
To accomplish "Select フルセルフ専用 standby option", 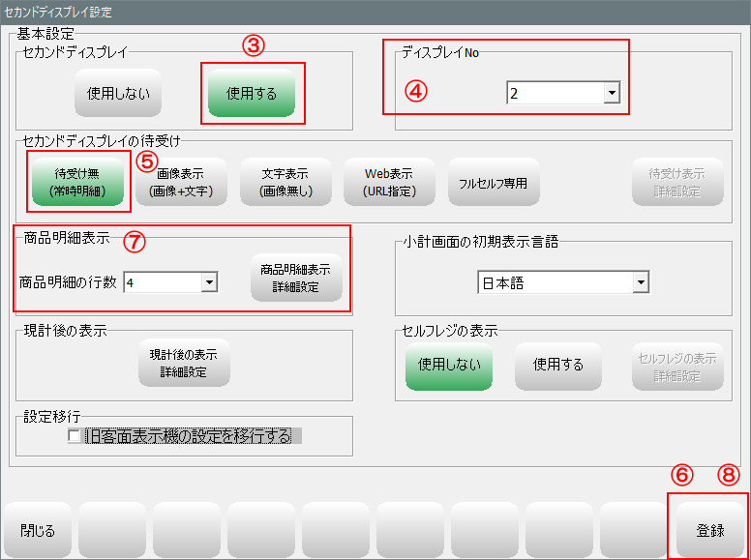I will [494, 182].
